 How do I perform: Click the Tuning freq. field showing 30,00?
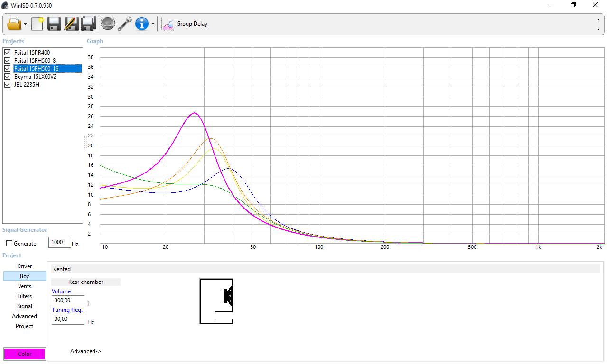(68, 319)
